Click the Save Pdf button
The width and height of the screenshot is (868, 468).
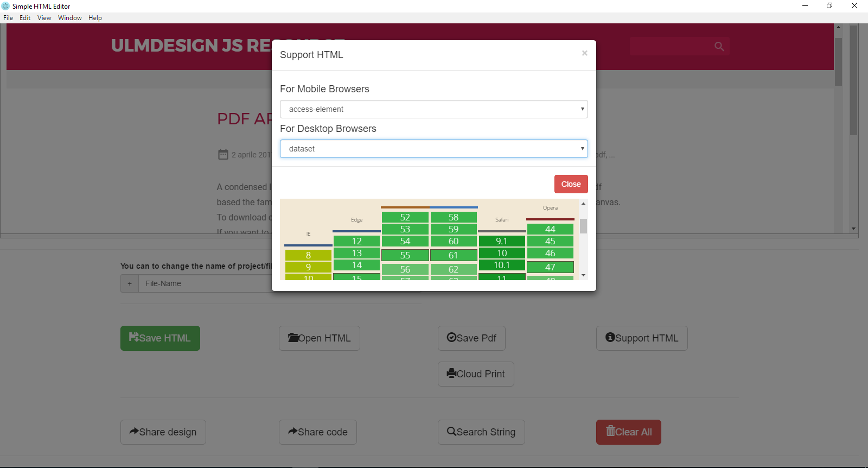471,338
